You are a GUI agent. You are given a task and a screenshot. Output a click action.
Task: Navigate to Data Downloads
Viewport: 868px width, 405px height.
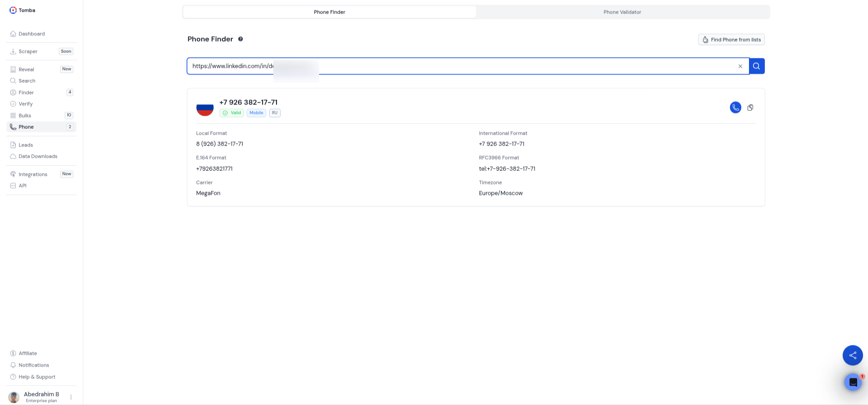pos(38,156)
